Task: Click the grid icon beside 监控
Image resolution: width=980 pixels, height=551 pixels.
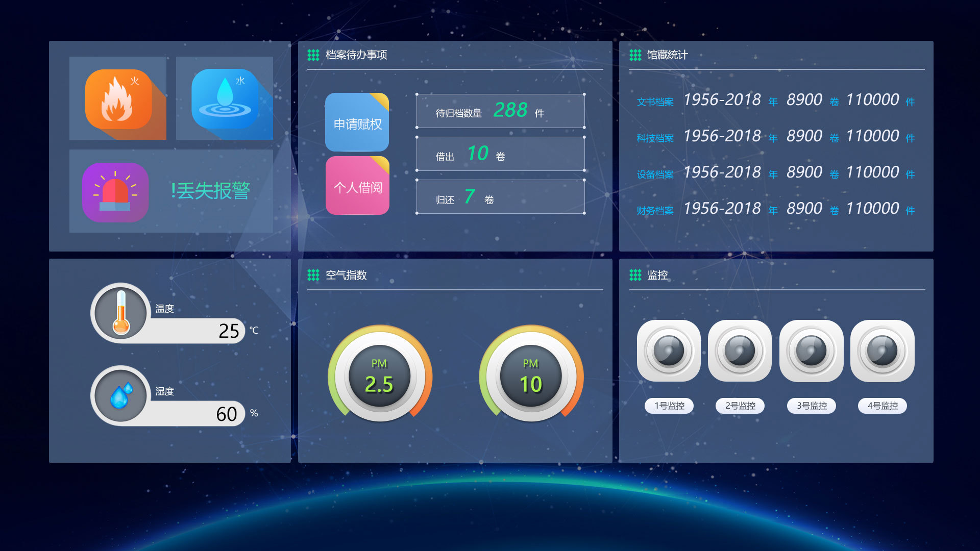Action: click(635, 275)
